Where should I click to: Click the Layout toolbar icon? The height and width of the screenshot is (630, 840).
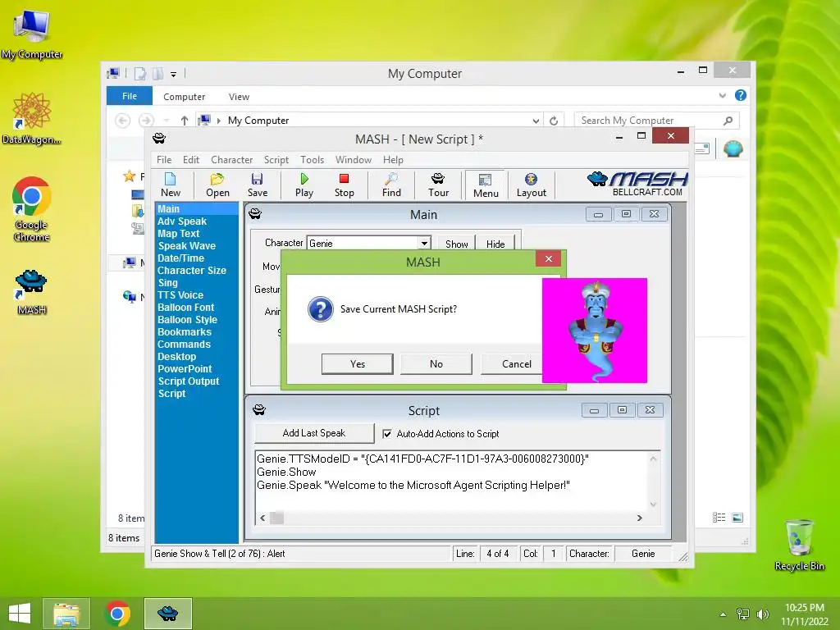pos(531,185)
